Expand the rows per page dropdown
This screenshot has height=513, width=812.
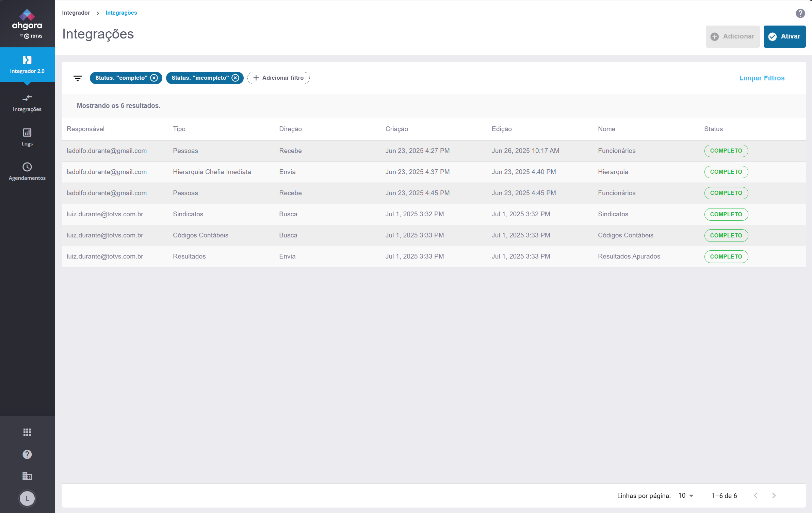click(x=686, y=496)
